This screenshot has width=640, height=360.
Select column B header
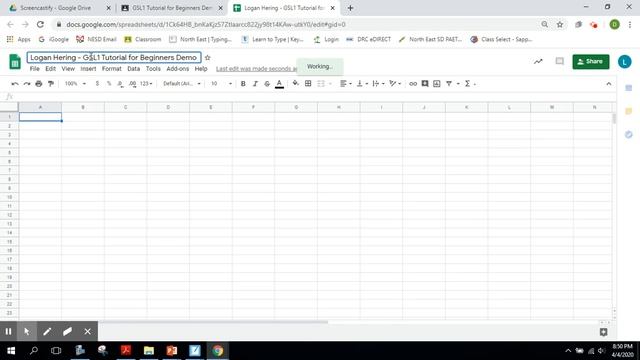click(83, 107)
